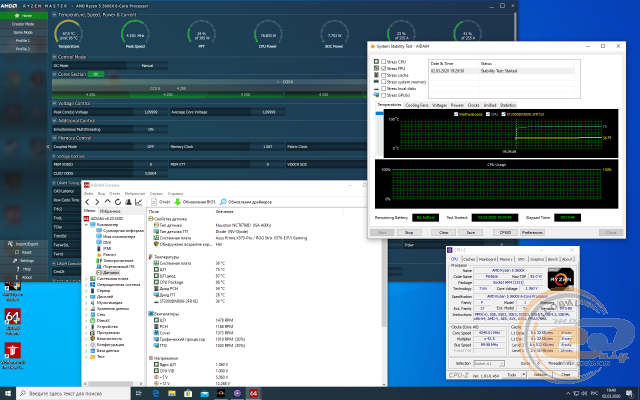Viewport: 640px width, 400px height.
Task: Click Ryzen Master Home sidebar item
Action: pyautogui.click(x=24, y=16)
